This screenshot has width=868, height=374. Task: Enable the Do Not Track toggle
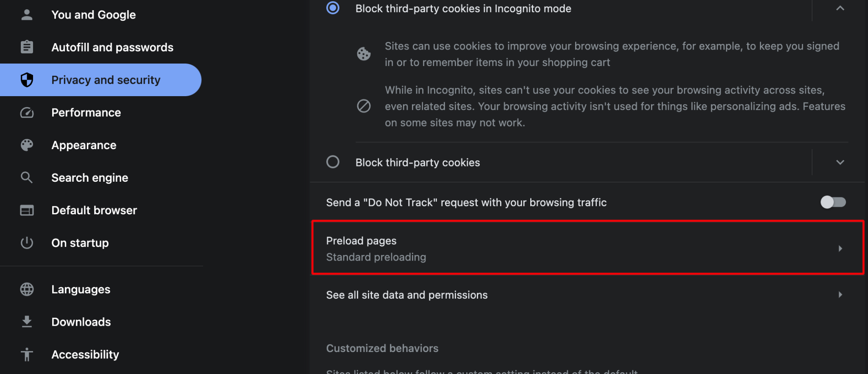[832, 202]
